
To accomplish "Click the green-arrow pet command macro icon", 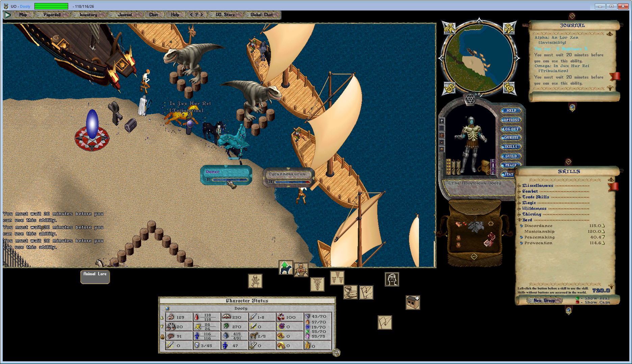I will [x=286, y=268].
